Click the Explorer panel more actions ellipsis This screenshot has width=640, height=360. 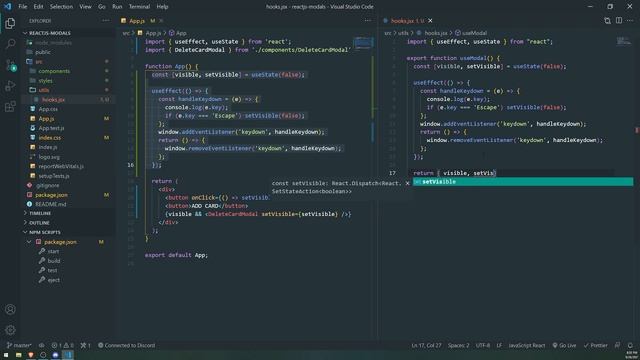click(106, 20)
